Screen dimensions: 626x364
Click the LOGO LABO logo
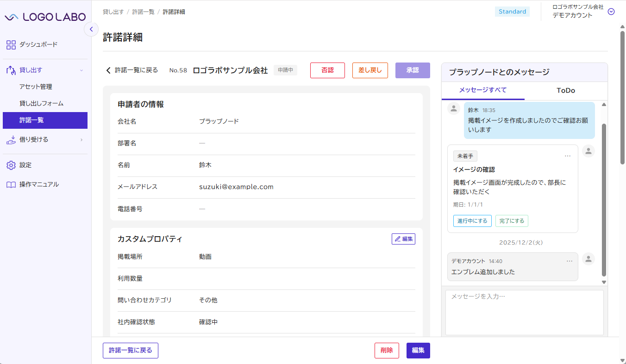click(45, 17)
